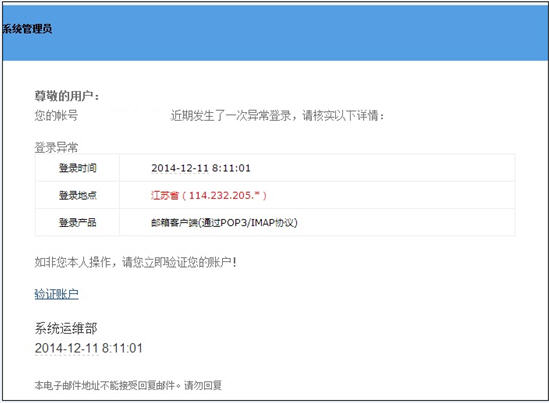
Task: Click the 请核实以下详情 text
Action: pyautogui.click(x=343, y=115)
